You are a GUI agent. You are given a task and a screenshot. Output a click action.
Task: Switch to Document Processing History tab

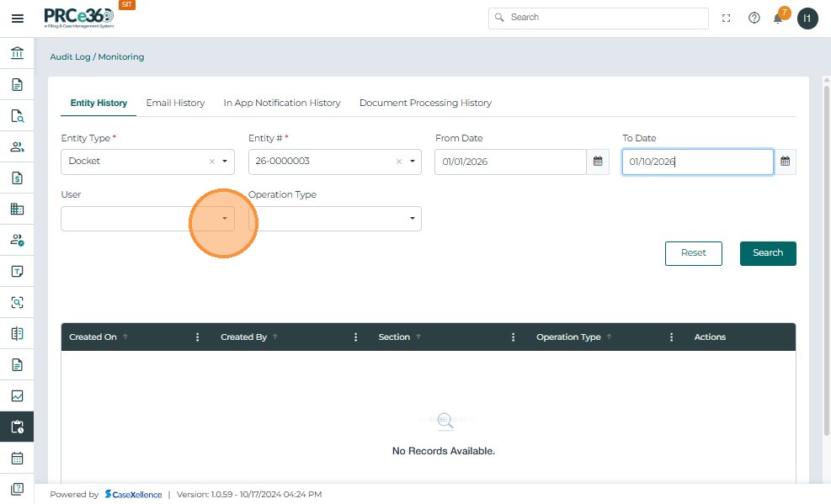click(x=425, y=103)
